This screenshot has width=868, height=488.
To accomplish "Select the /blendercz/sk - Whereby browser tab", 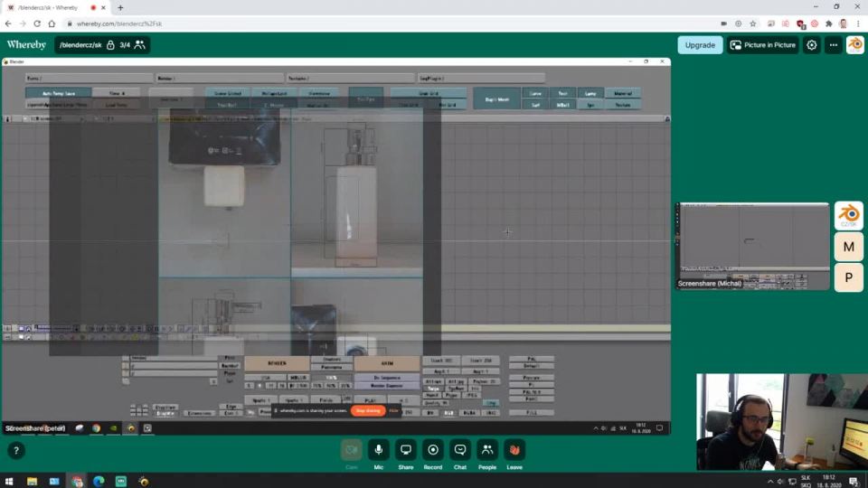I will pos(55,8).
